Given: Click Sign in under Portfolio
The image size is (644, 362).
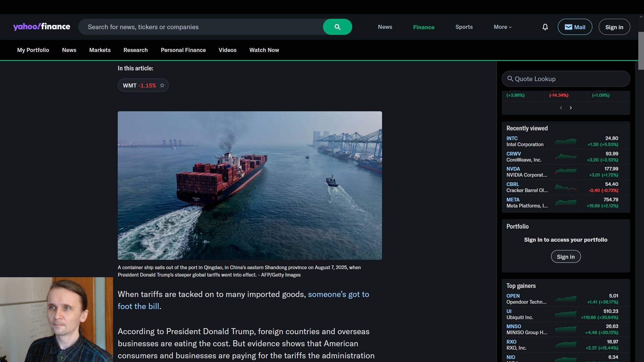Looking at the screenshot, I should 566,257.
